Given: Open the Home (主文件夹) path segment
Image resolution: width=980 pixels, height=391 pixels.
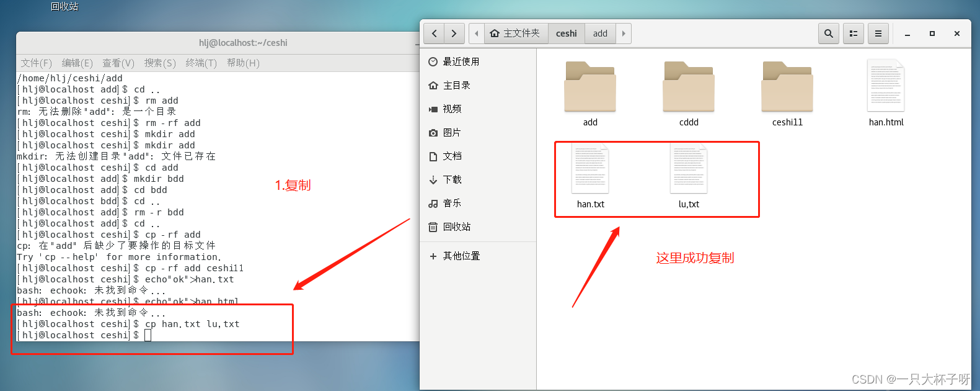Looking at the screenshot, I should 515,34.
